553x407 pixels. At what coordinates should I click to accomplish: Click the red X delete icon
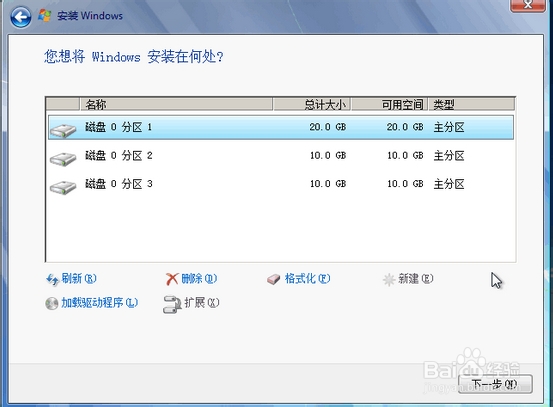(172, 279)
